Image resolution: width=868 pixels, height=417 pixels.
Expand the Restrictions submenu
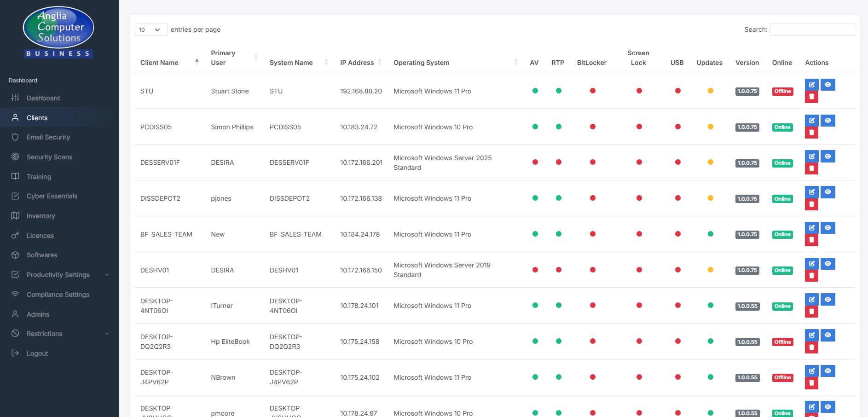pos(44,334)
